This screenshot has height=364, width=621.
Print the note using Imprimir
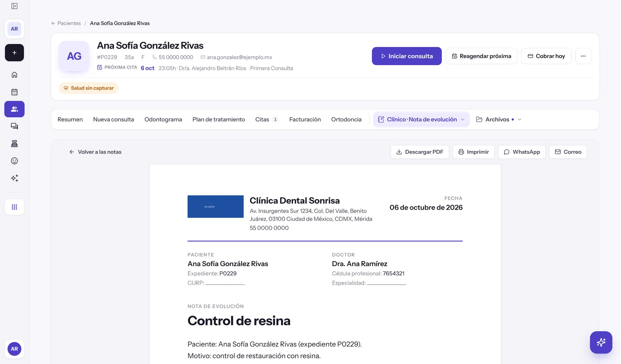[x=474, y=152]
